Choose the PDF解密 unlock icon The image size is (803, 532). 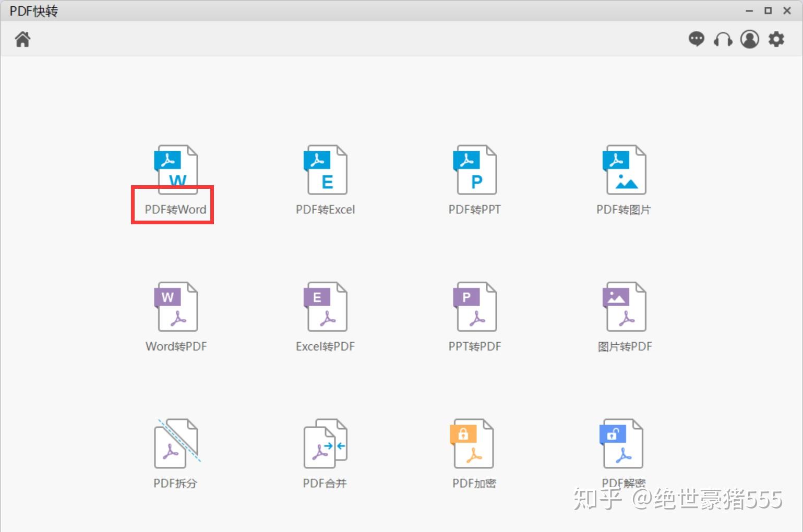621,443
